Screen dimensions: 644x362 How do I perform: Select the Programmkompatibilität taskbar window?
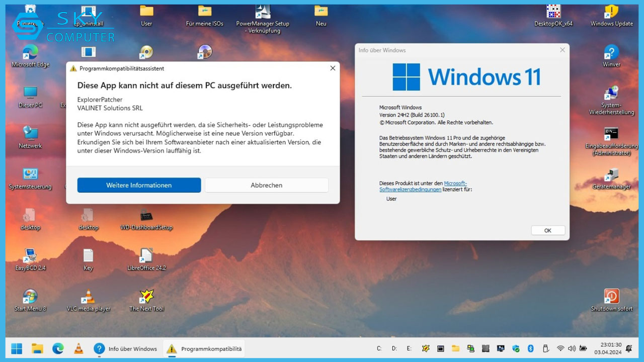point(204,348)
